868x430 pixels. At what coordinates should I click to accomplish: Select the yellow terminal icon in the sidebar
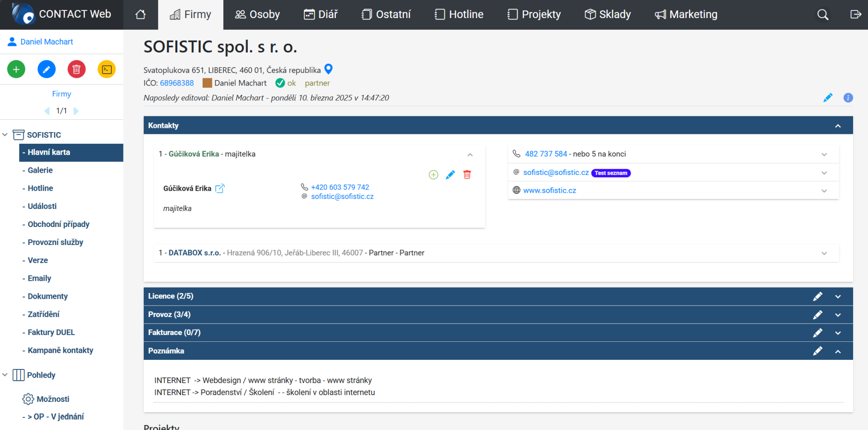coord(107,69)
